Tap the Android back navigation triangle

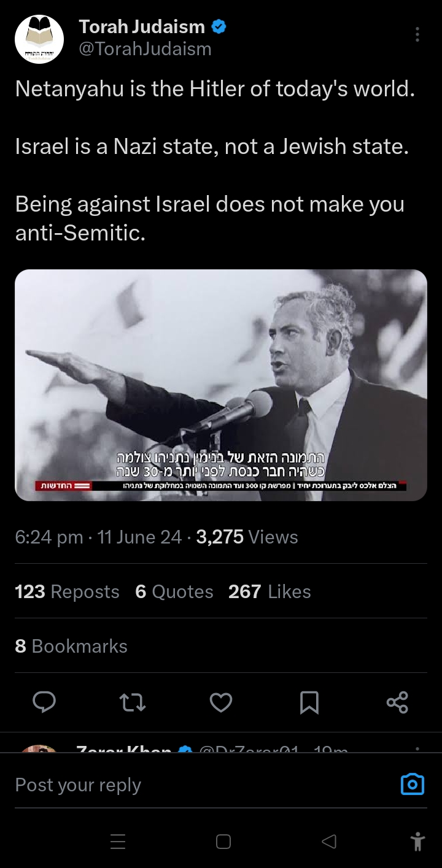pos(329,842)
